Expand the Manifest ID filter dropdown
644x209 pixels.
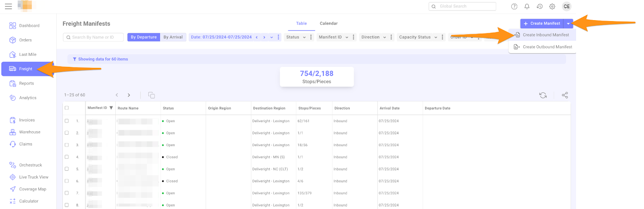[x=347, y=37]
